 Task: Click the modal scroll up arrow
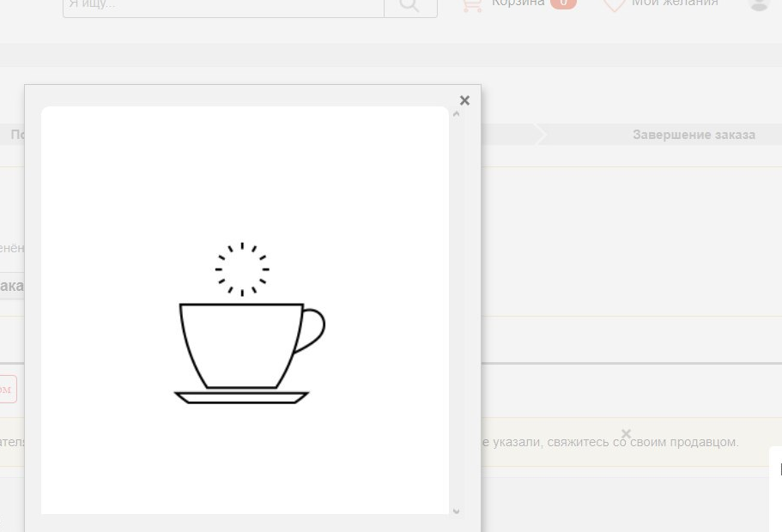coord(456,114)
